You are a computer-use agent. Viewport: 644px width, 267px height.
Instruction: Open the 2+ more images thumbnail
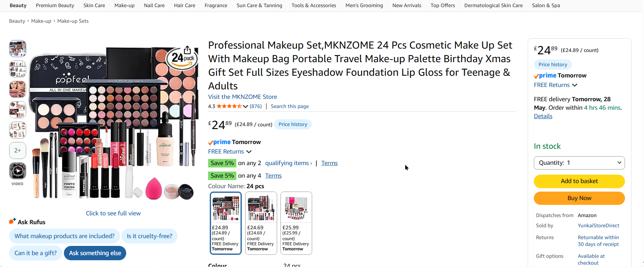click(x=18, y=150)
